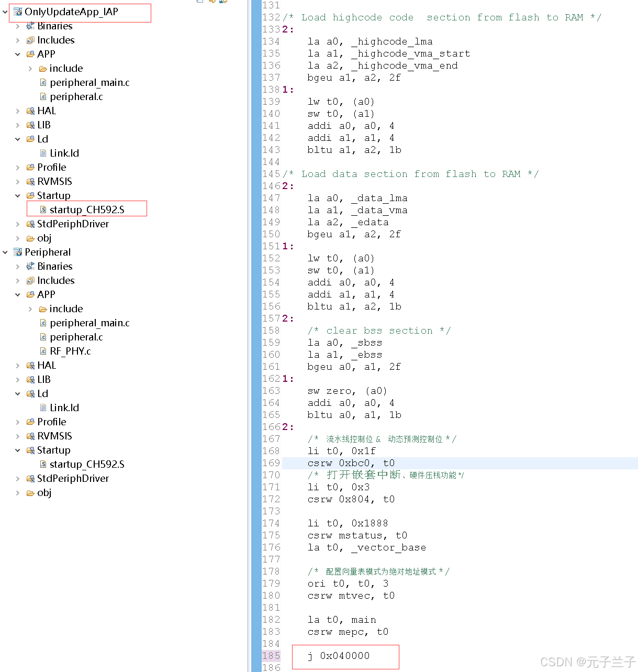Click Includes icon in OnlyUpdateApp_IAP project

point(30,40)
